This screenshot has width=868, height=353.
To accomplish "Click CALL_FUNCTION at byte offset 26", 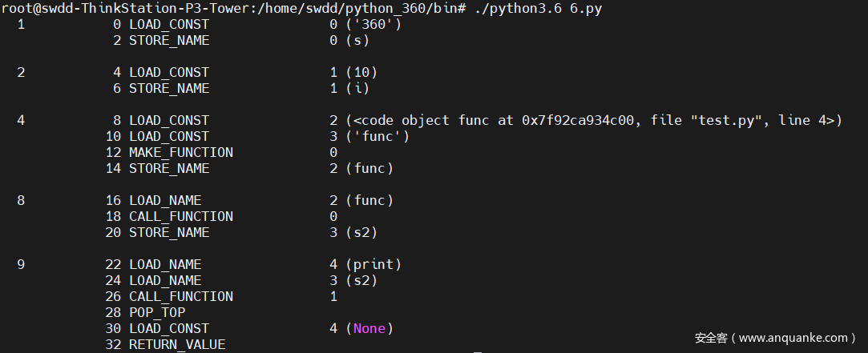I will 181,296.
